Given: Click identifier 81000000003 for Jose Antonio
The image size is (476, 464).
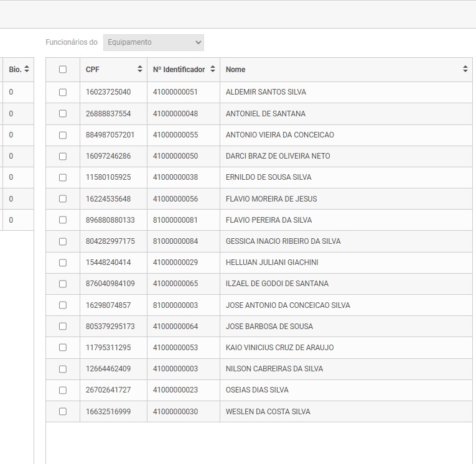Looking at the screenshot, I should pos(175,305).
